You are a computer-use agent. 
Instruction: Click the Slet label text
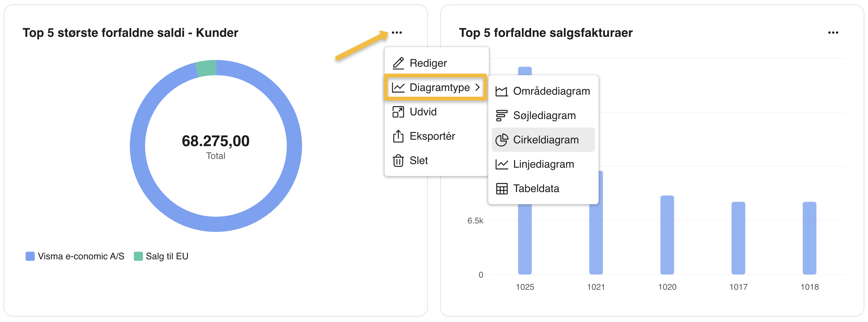pyautogui.click(x=418, y=160)
